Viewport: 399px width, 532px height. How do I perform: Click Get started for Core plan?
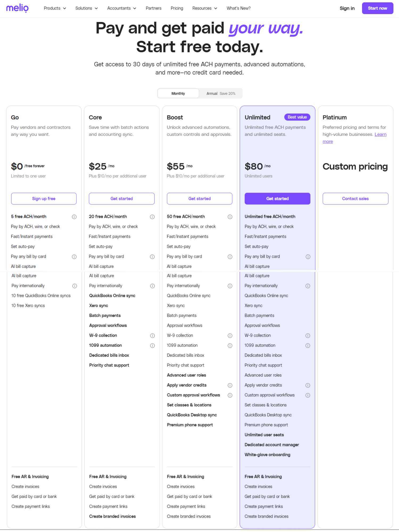click(122, 199)
